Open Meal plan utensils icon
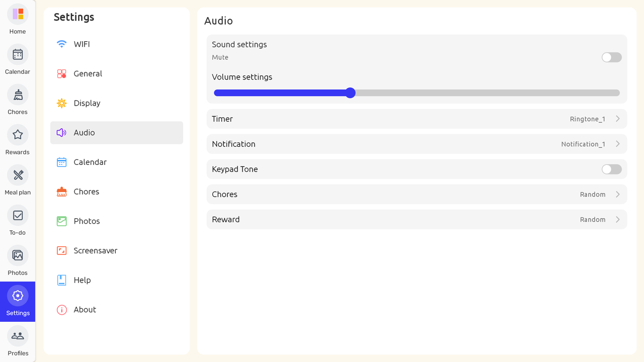644x362 pixels. tap(18, 175)
